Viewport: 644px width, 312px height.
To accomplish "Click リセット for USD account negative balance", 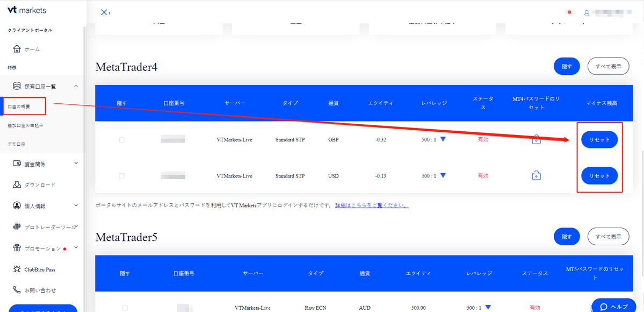I will 599,176.
